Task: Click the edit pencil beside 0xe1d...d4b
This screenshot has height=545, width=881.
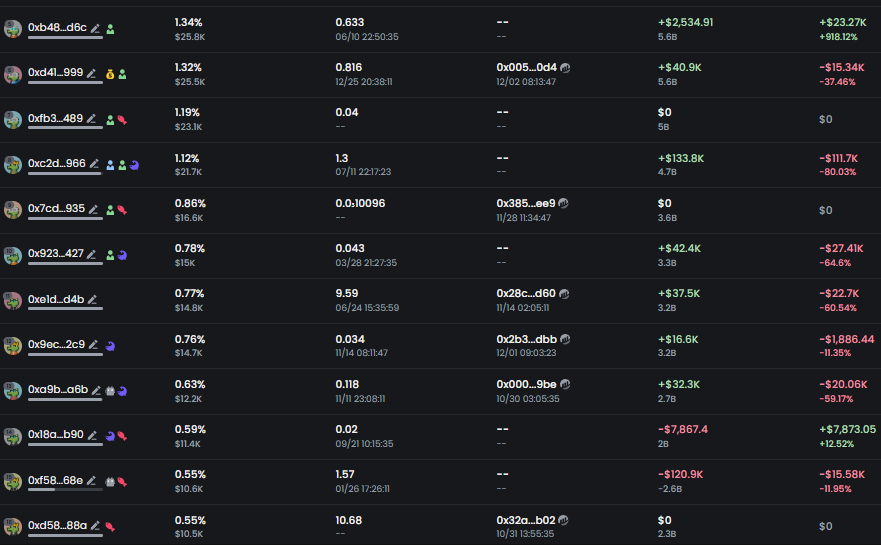Action: (93, 300)
